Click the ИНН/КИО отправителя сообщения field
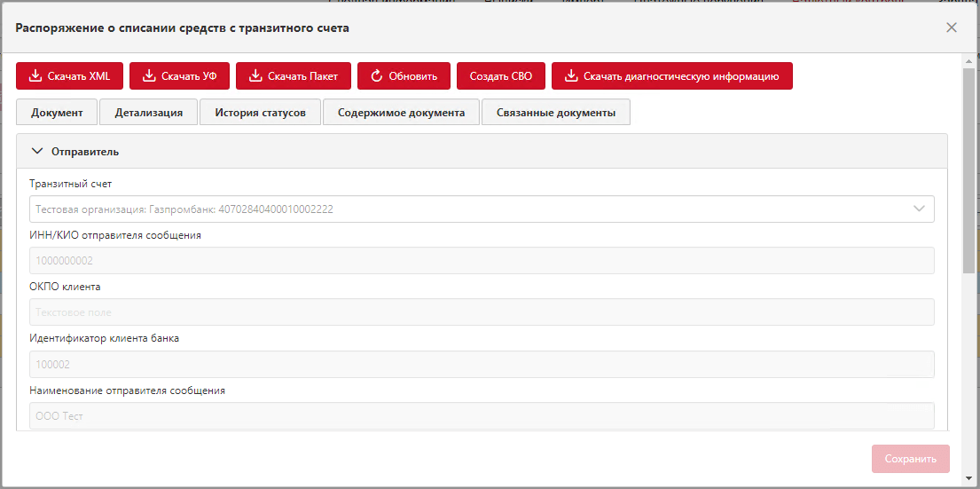This screenshot has height=489, width=980. [482, 261]
